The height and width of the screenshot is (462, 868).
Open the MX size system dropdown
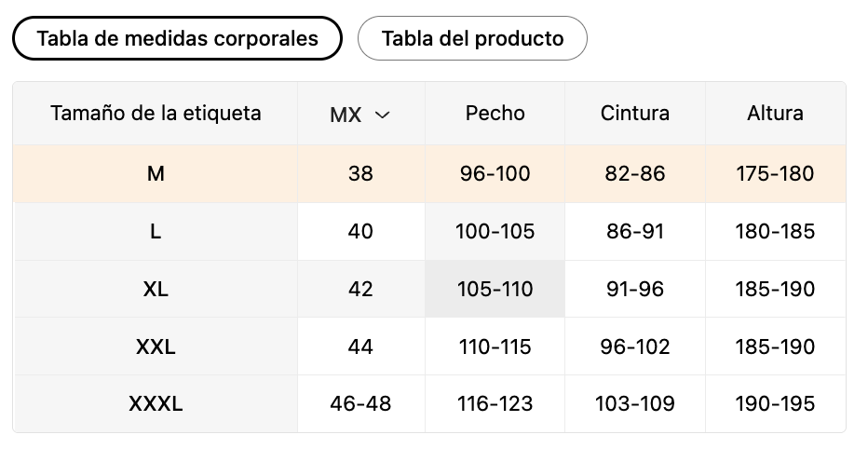361,115
